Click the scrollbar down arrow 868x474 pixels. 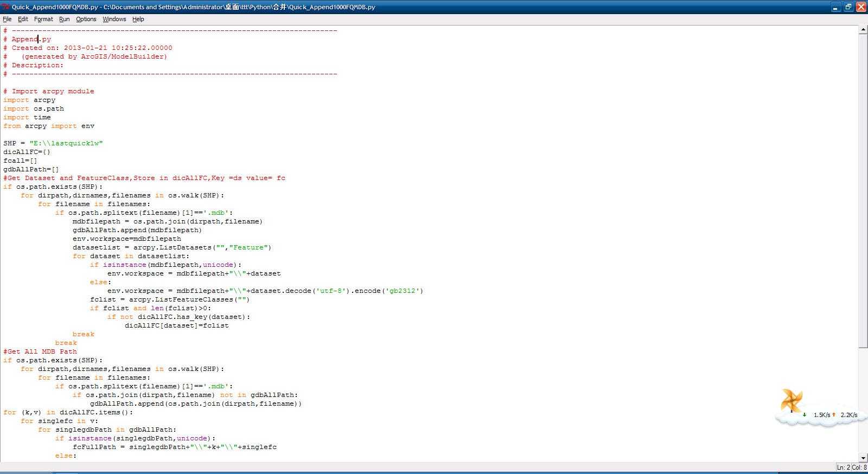click(863, 458)
